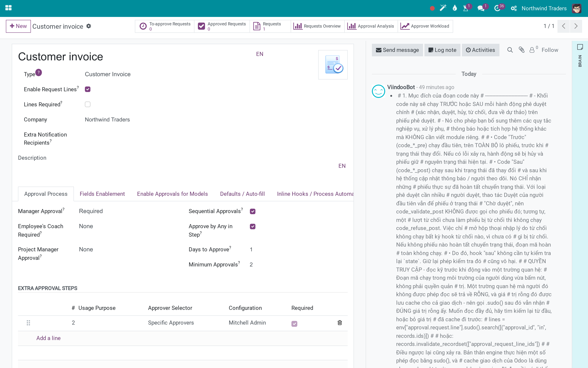
Task: Click the gear icon beside Customer invoice
Action: [x=89, y=26]
